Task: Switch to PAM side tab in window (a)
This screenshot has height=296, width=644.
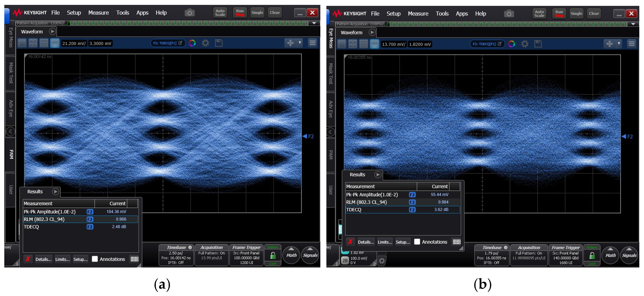Action: pos(11,154)
